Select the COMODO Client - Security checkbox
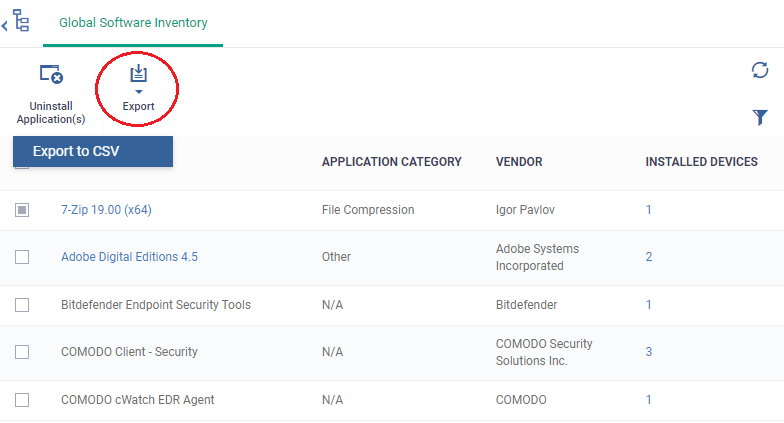 pyautogui.click(x=22, y=352)
